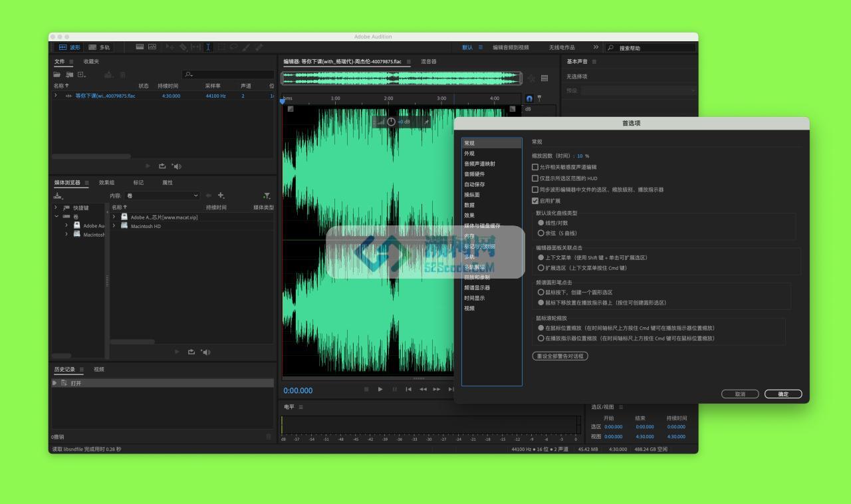Click the media browser shortcut download icon

[x=59, y=195]
